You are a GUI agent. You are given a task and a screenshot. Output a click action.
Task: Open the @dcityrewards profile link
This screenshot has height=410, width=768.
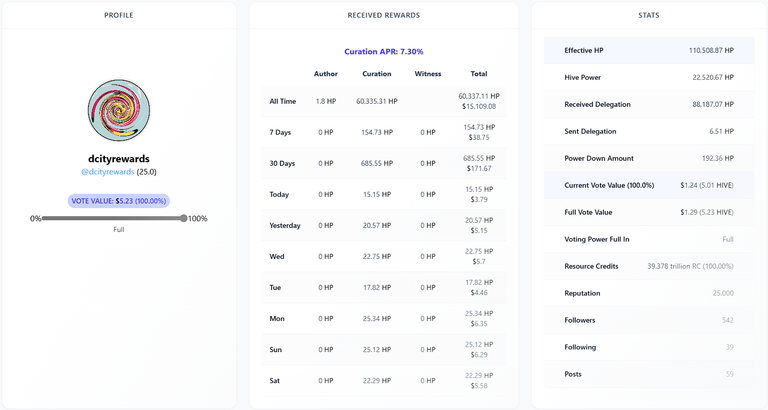(x=108, y=172)
